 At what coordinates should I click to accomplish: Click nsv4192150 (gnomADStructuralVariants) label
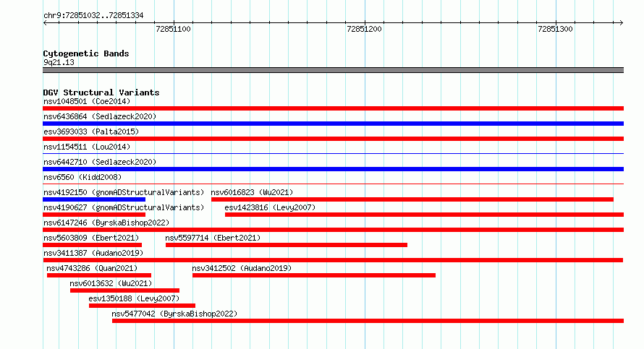coord(124,192)
